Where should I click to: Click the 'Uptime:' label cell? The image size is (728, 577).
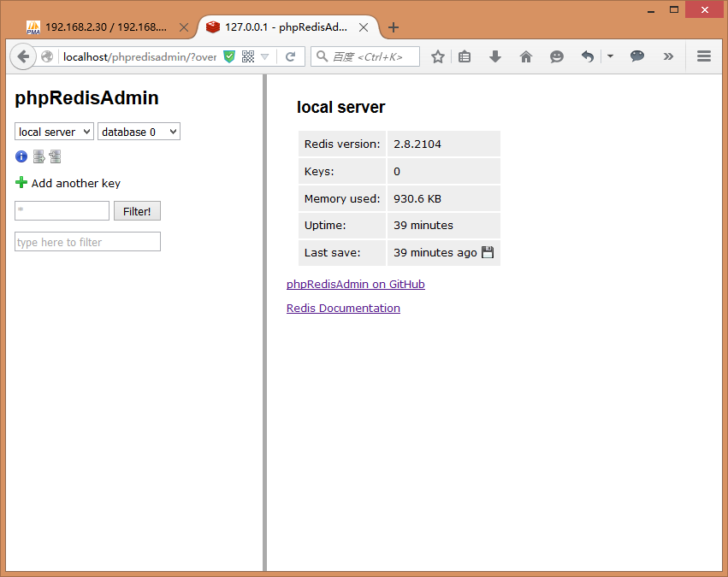[342, 226]
